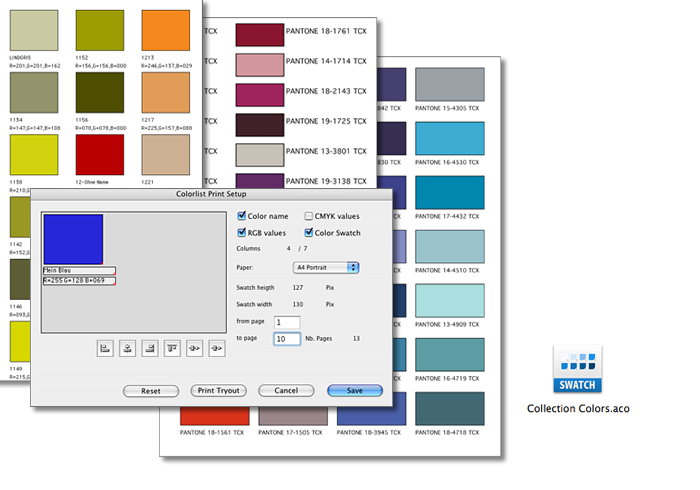The image size is (700, 490).
Task: Click the PANTONE 17-1505 TCX mauve swatch
Action: [293, 416]
